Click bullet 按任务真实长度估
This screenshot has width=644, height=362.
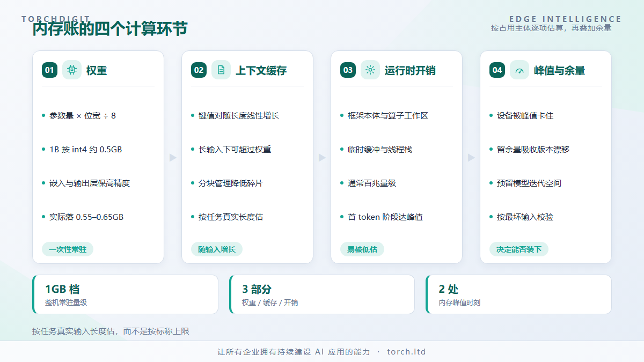[231, 217]
